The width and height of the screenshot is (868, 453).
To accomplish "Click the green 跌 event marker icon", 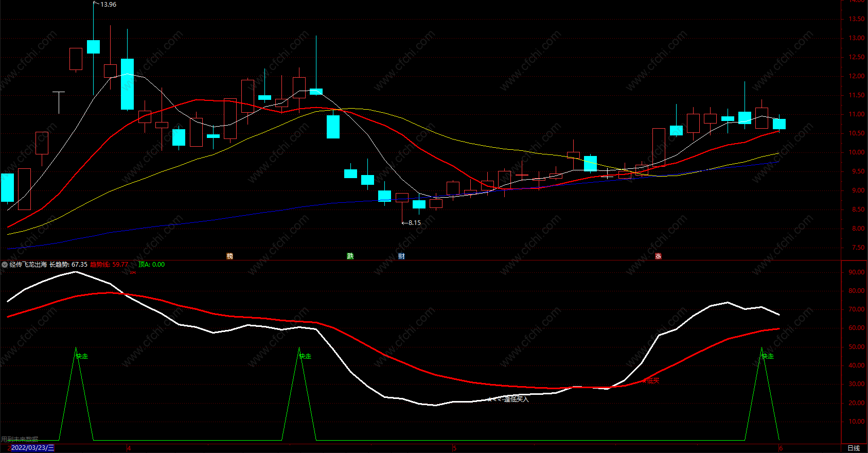I will click(x=350, y=256).
